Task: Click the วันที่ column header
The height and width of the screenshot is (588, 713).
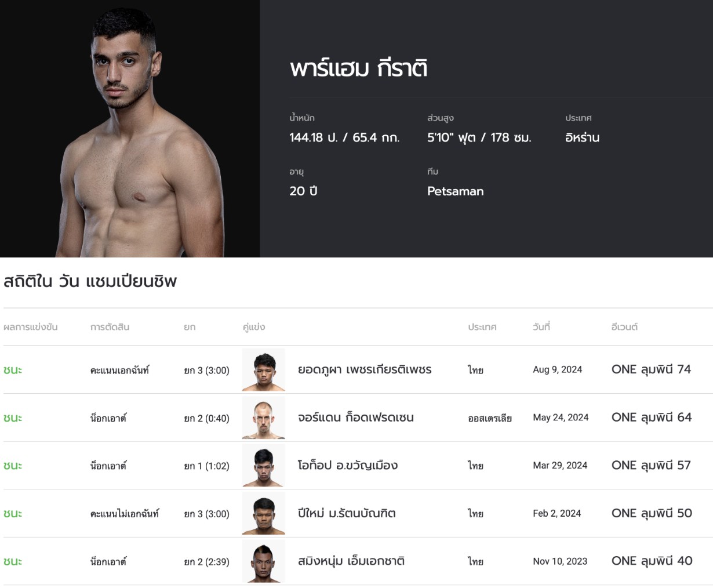Action: point(541,327)
